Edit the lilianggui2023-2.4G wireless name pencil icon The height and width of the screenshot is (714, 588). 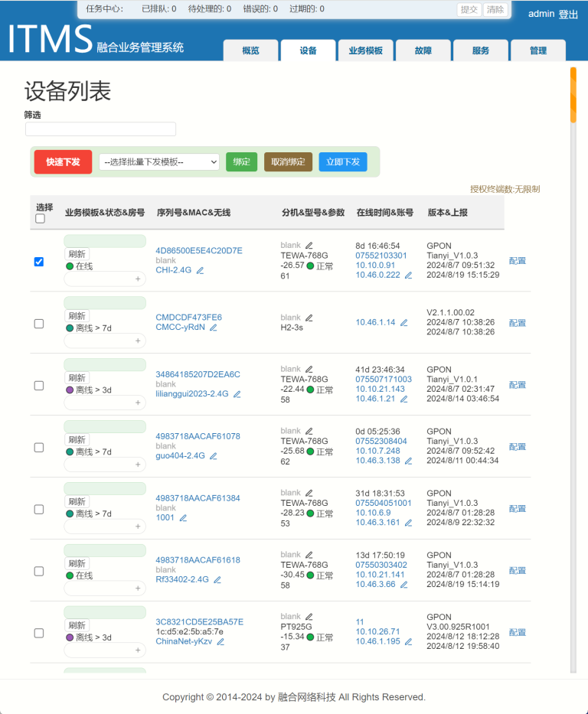(x=237, y=395)
